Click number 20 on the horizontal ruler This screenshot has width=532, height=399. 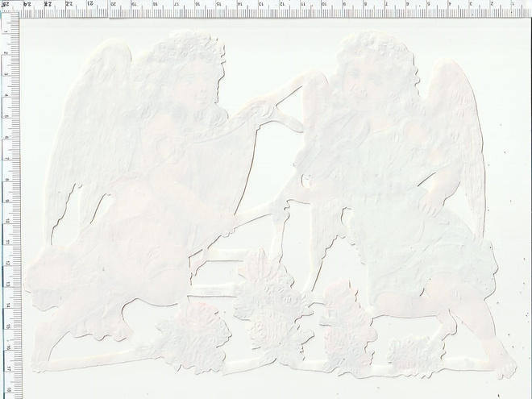click(x=114, y=4)
